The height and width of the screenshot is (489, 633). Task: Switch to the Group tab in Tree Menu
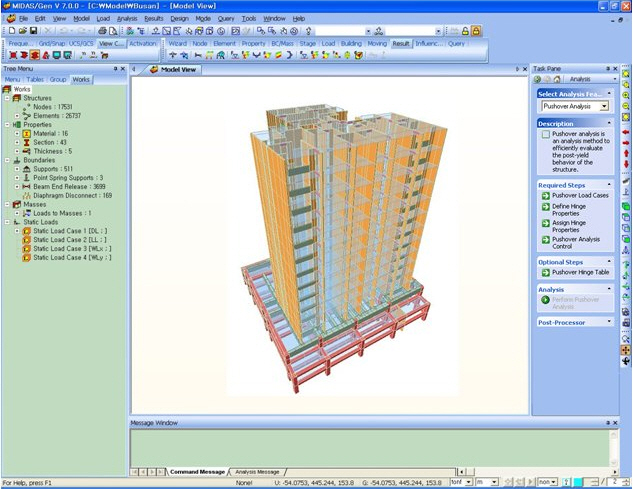pos(58,79)
